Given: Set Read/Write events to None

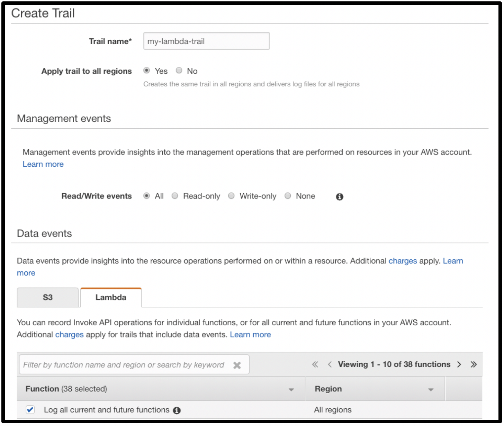Looking at the screenshot, I should pyautogui.click(x=288, y=196).
